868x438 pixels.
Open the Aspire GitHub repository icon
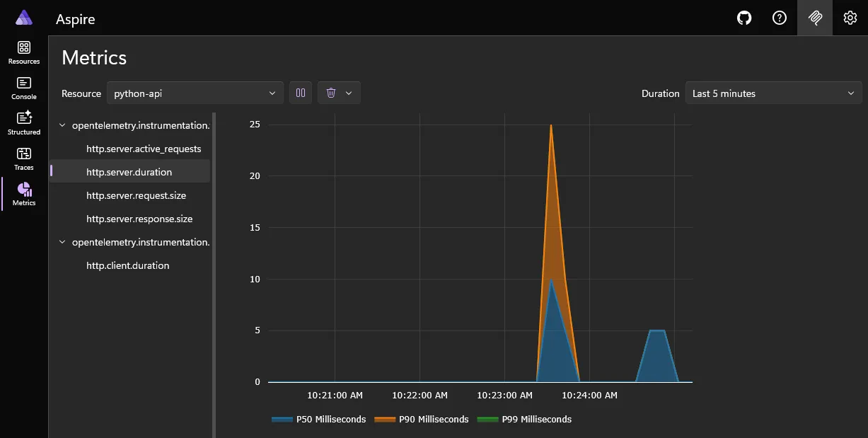pyautogui.click(x=743, y=18)
